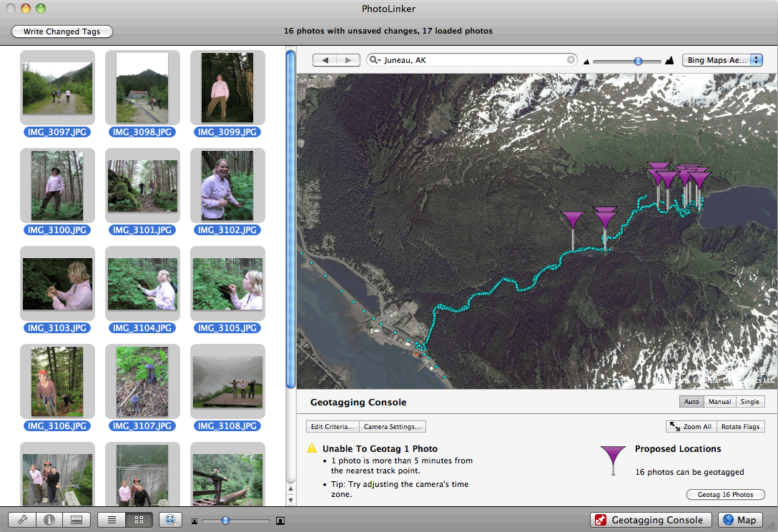Click scrollbar up arrow
778x532 pixels.
click(x=291, y=489)
